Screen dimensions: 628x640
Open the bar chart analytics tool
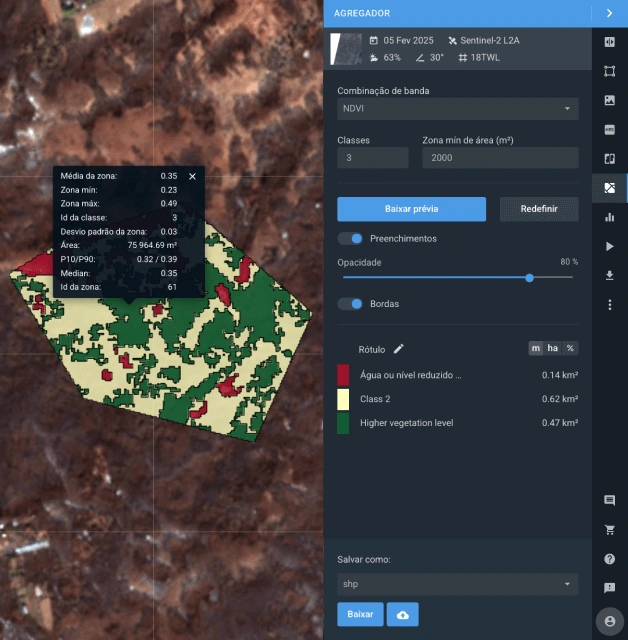pos(609,217)
